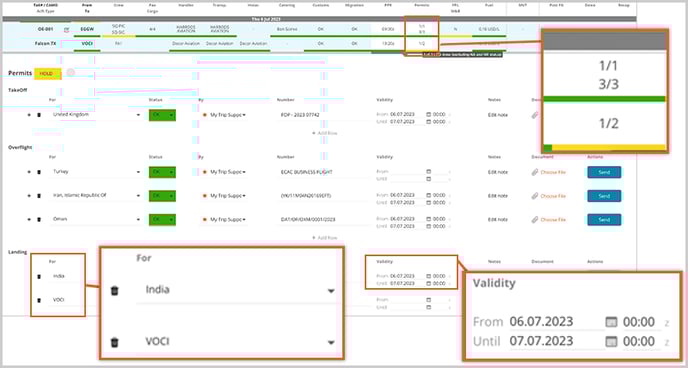Toggle the yellow HOLD permits status
This screenshot has width=688, height=368.
pyautogui.click(x=48, y=74)
